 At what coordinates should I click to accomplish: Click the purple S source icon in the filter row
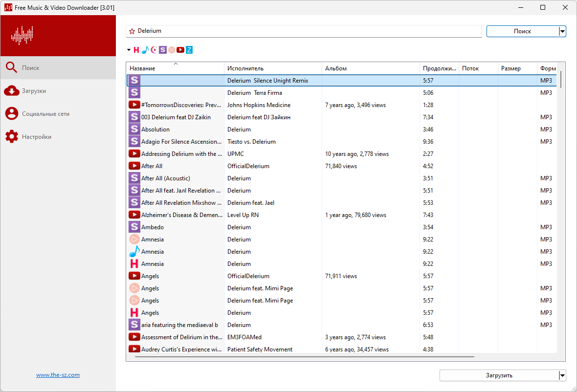click(163, 50)
